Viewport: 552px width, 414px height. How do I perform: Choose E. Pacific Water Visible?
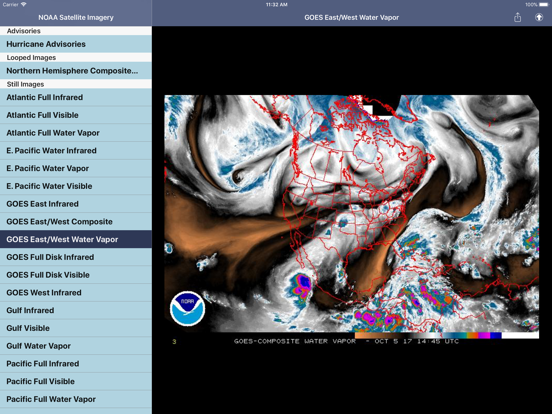76,186
